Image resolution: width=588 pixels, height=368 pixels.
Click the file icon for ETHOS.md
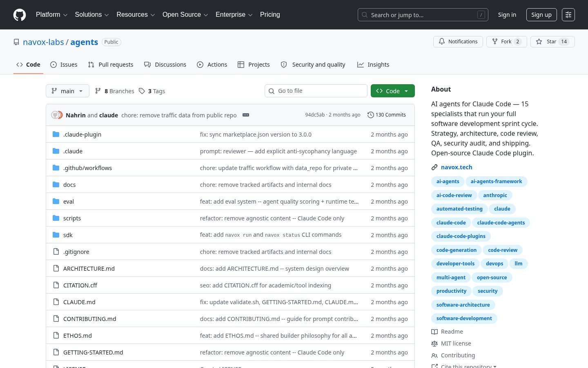coord(56,335)
